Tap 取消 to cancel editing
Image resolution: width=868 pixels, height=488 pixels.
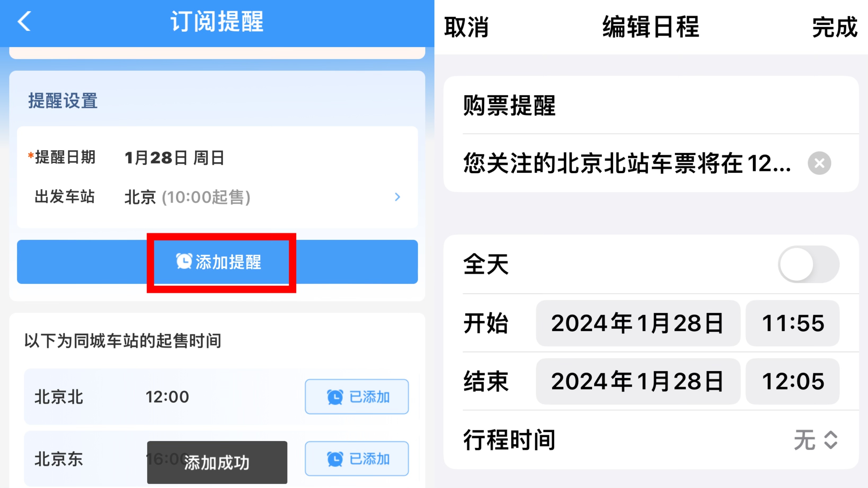[x=466, y=27]
